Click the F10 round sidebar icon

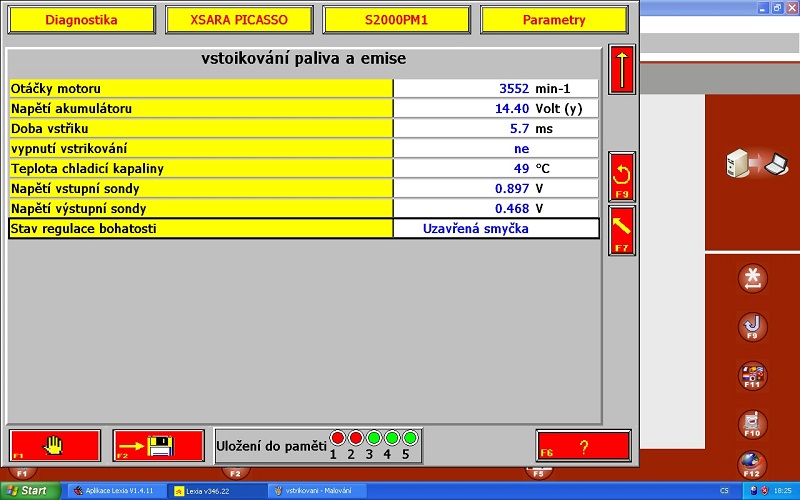point(751,423)
